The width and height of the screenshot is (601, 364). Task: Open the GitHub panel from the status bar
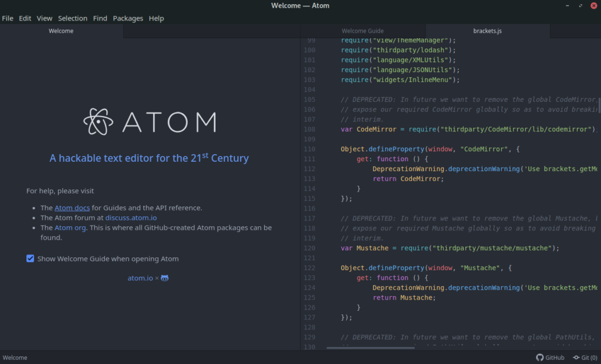click(x=550, y=358)
